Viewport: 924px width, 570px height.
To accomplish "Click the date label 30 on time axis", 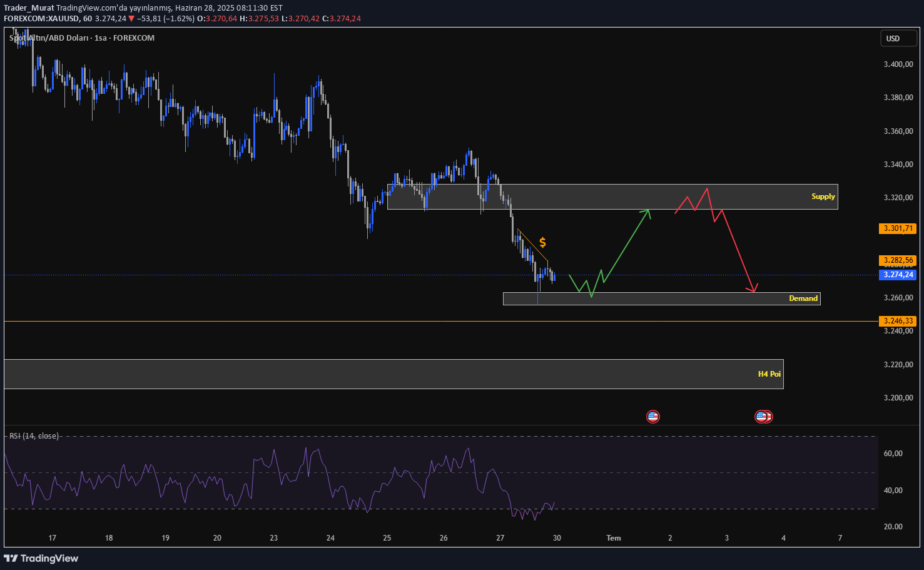I will tap(557, 538).
